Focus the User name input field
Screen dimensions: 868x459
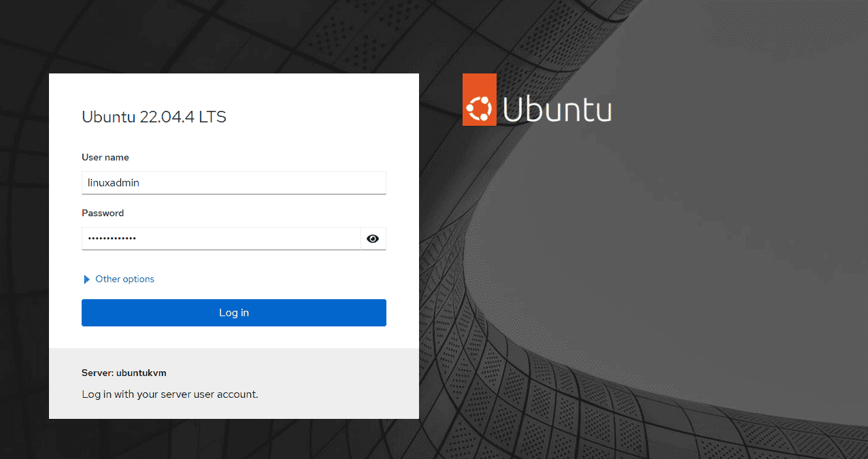coord(234,183)
